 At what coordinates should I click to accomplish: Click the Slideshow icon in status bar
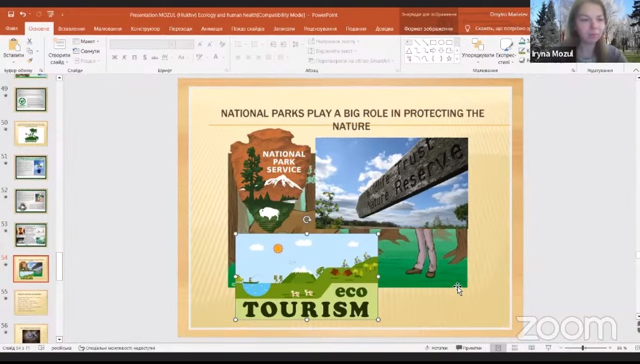coord(548,348)
